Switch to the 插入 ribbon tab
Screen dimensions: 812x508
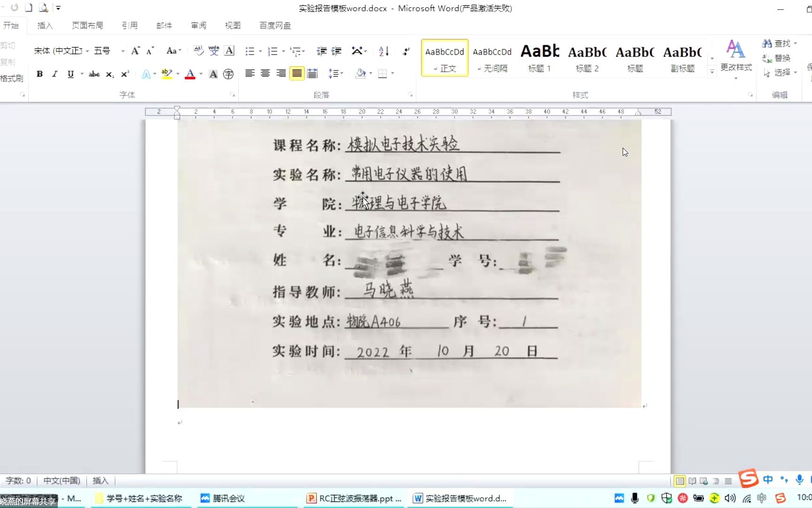45,25
